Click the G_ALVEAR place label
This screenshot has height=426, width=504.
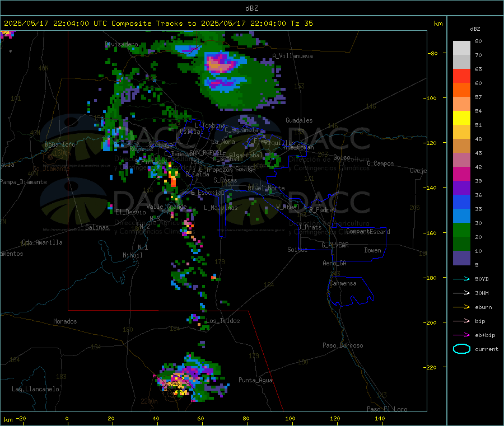(x=335, y=245)
